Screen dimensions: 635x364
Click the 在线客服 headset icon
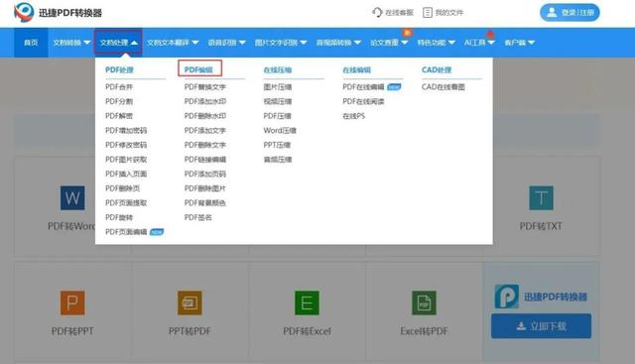tap(377, 13)
